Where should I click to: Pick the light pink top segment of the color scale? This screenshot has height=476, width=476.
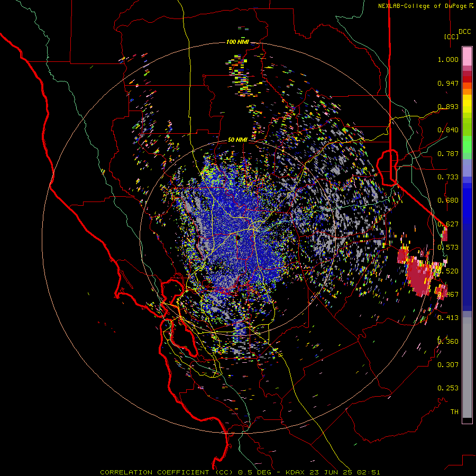coord(467,56)
